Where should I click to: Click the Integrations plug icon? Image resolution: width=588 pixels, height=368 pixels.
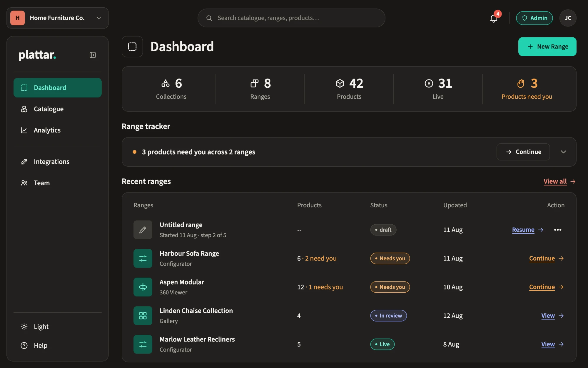[x=24, y=162]
